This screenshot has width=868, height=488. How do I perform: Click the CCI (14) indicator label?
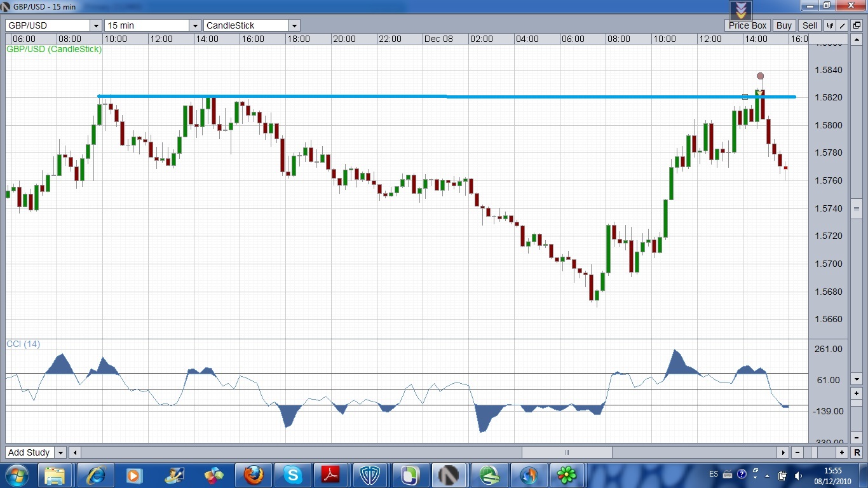click(23, 344)
